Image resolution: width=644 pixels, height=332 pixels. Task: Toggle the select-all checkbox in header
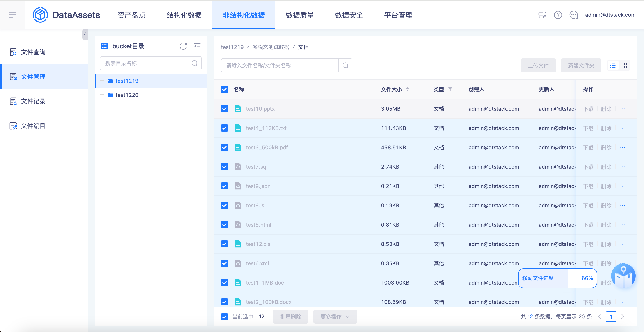pyautogui.click(x=224, y=89)
